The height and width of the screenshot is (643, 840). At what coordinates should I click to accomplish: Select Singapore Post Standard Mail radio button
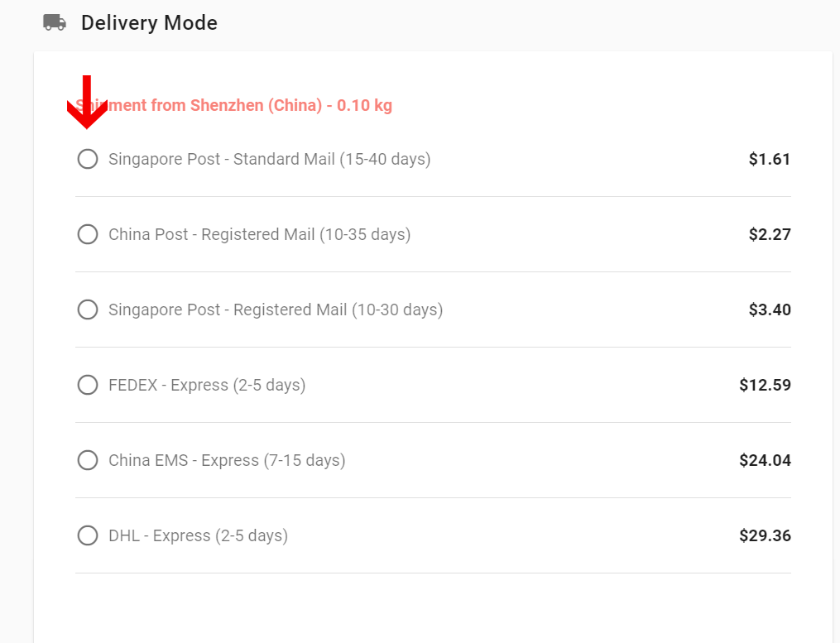[x=88, y=159]
